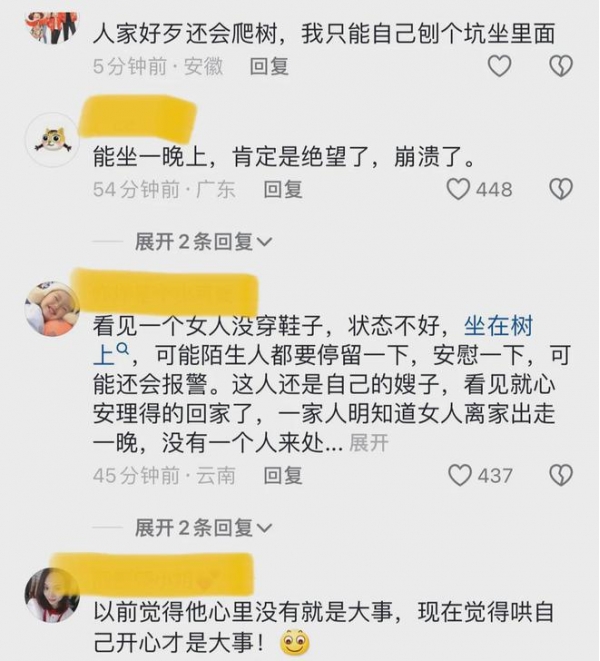The image size is (600, 661).
Task: Reply to the Yunnan comment via 回复
Action: (283, 476)
